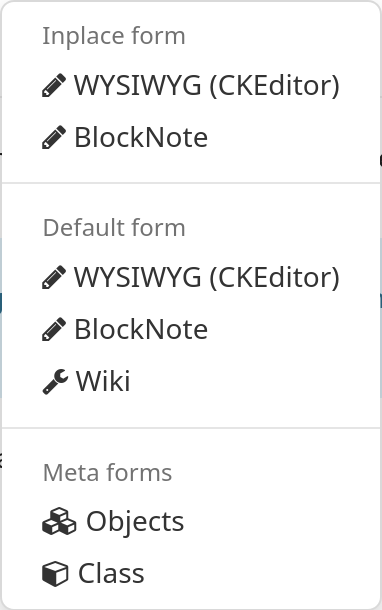Open the Wiki editor entry
The width and height of the screenshot is (382, 610).
[x=191, y=381]
